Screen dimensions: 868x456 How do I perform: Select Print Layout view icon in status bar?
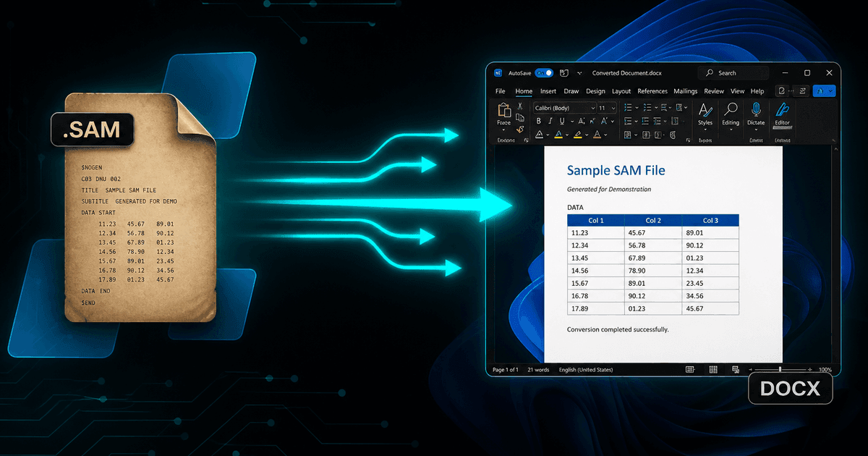click(713, 369)
